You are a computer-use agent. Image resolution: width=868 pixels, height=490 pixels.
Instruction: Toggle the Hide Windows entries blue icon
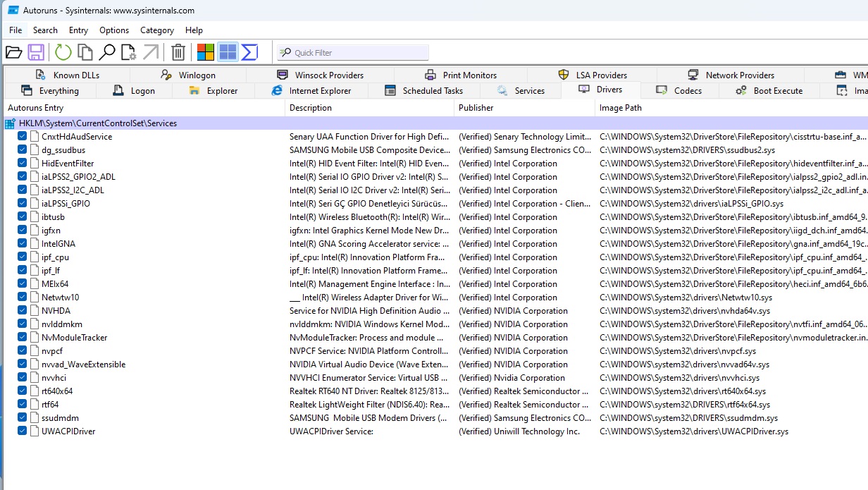pyautogui.click(x=228, y=52)
